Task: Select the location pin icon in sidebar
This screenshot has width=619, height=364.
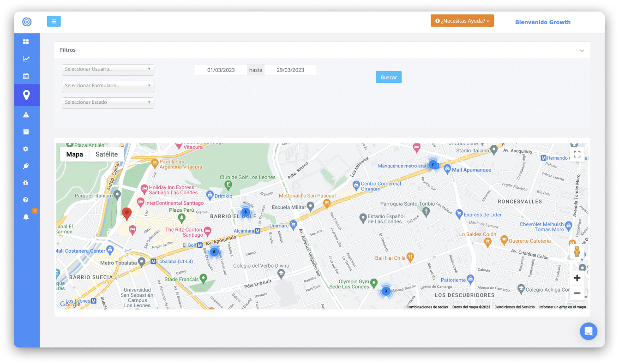Action: 26,95
